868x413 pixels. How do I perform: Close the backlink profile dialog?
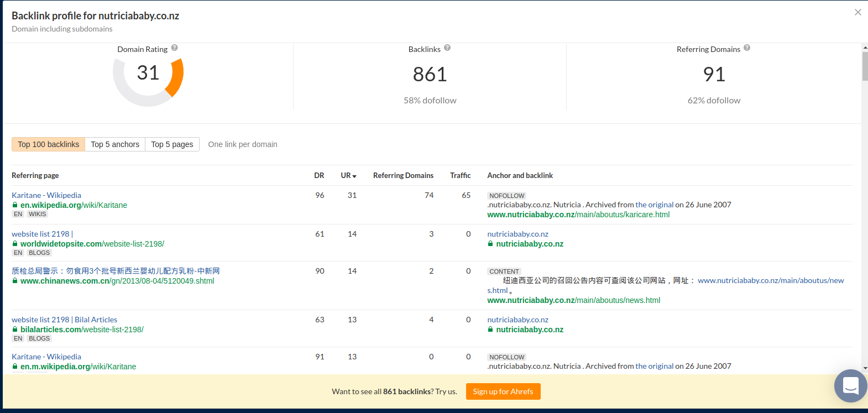pos(858,12)
